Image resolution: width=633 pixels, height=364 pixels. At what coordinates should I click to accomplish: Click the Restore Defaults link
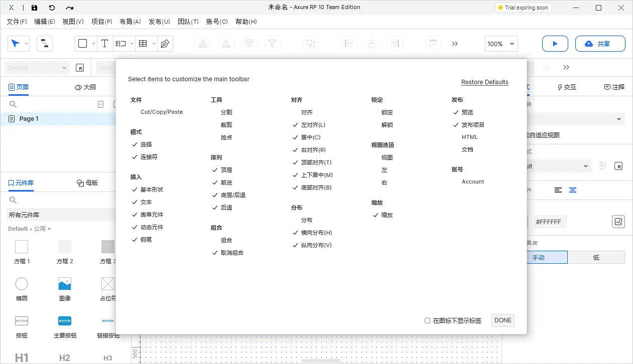pyautogui.click(x=484, y=82)
